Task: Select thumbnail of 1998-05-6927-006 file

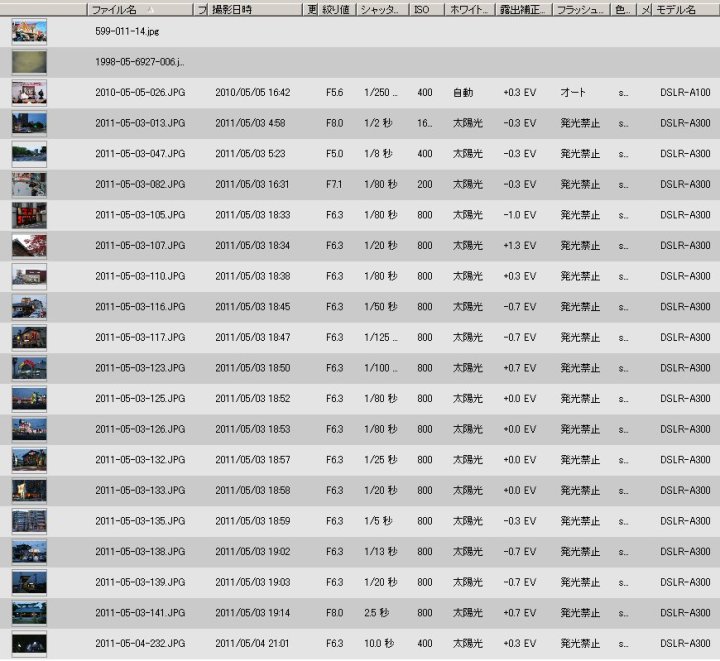Action: point(29,62)
